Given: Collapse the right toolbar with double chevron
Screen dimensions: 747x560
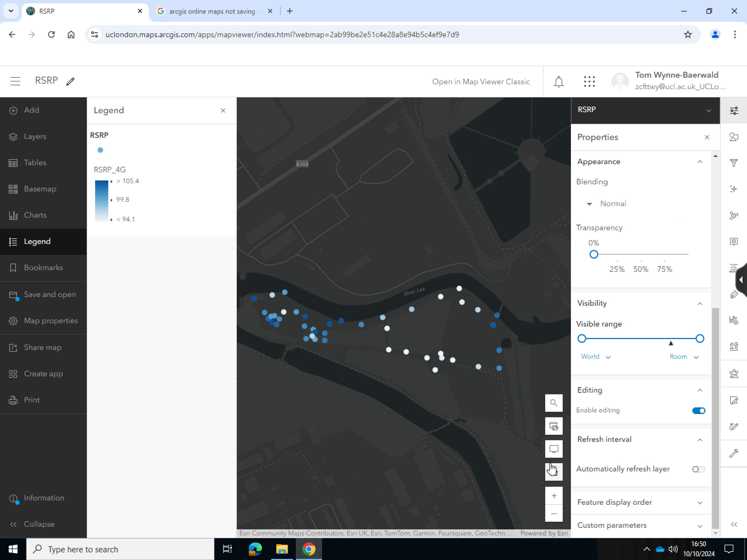Looking at the screenshot, I should point(734,524).
